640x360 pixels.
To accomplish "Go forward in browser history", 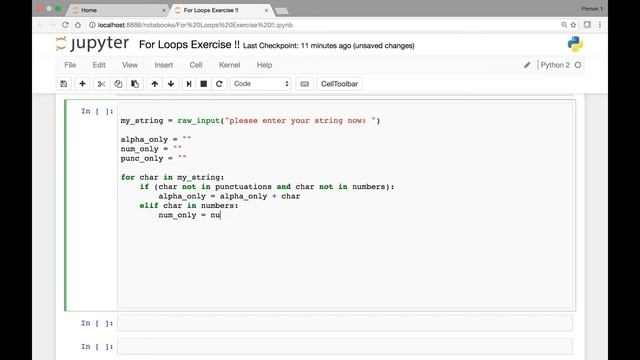I will (53, 25).
